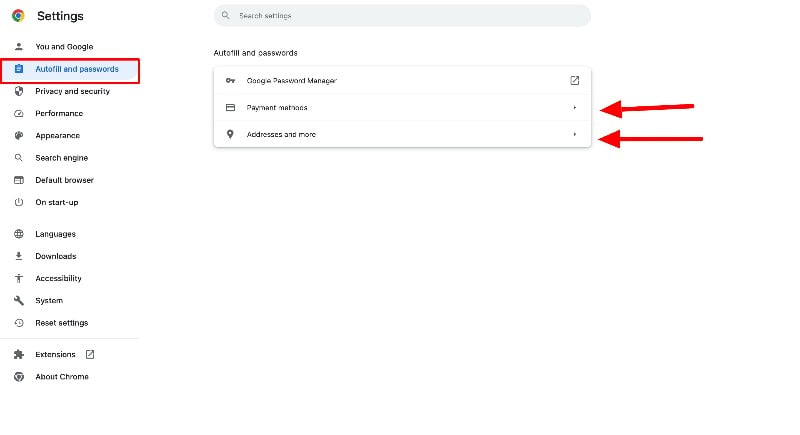The width and height of the screenshot is (800, 435).
Task: Click the Chrome logo icon
Action: pyautogui.click(x=18, y=16)
